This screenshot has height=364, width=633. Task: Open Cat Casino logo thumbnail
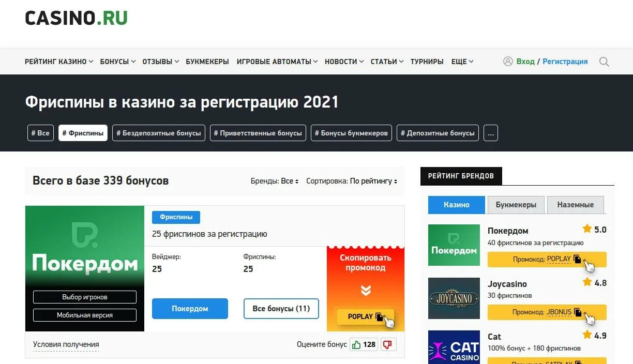(x=454, y=347)
